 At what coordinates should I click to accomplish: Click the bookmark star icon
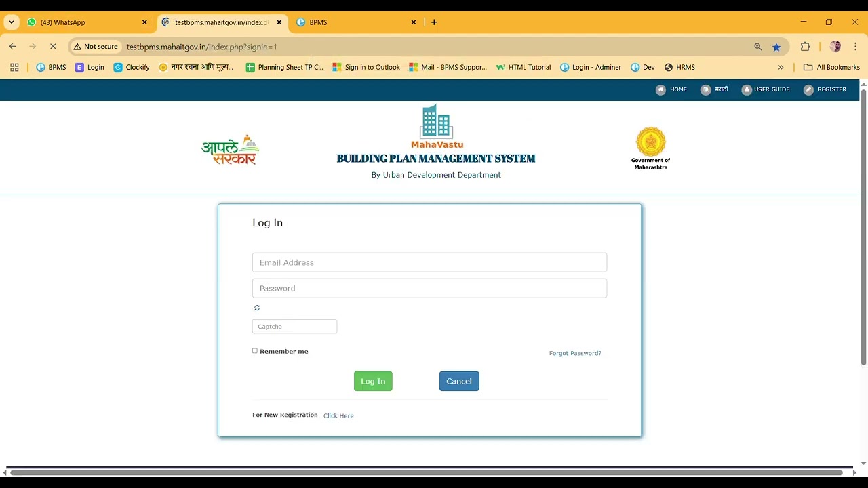point(776,47)
